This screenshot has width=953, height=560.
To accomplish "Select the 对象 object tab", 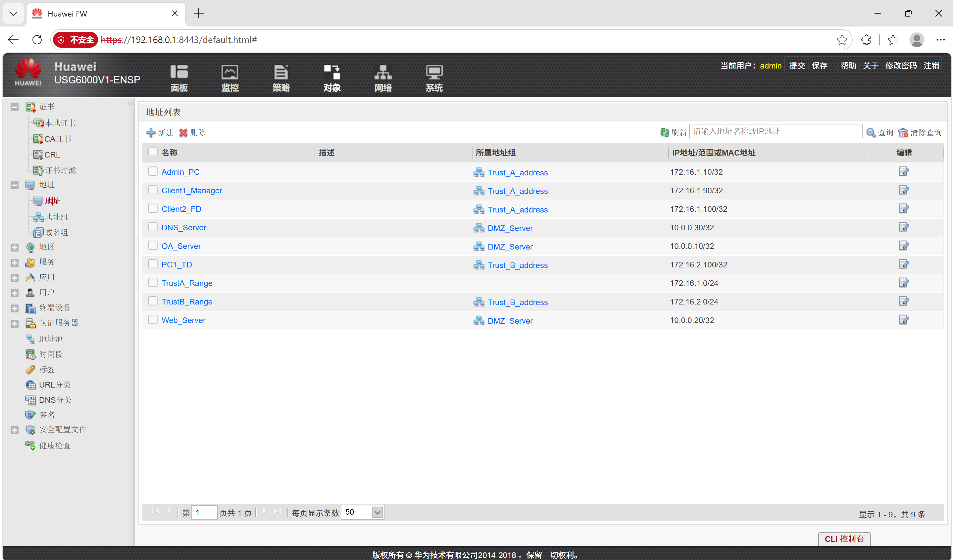I will pos(332,78).
